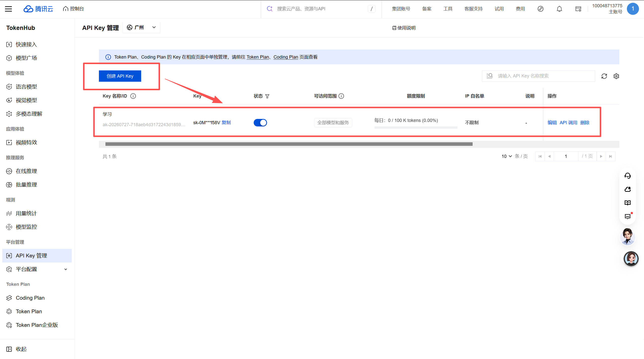Screen dimensions: 644x359
Task: Open the floating feedback message icon
Action: (x=628, y=216)
